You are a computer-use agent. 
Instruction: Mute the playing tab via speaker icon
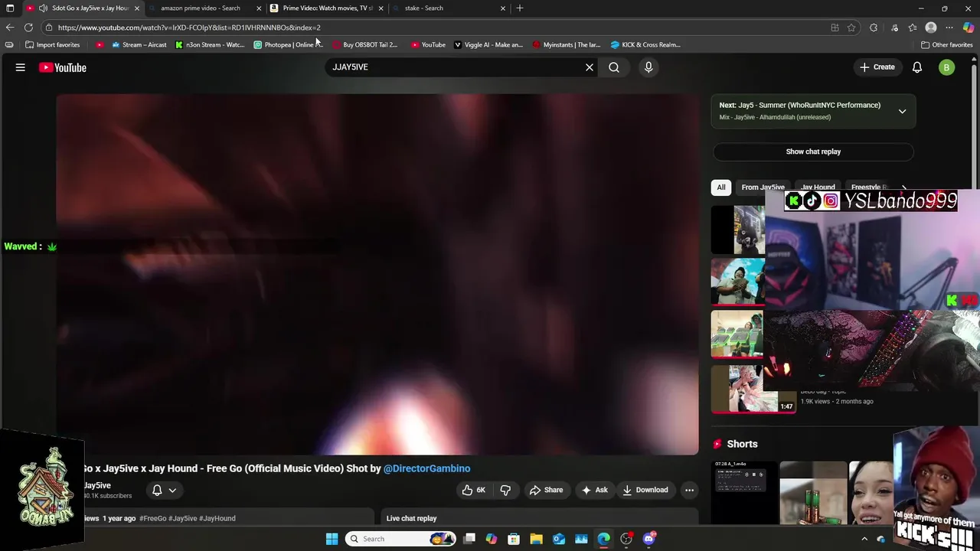click(44, 8)
